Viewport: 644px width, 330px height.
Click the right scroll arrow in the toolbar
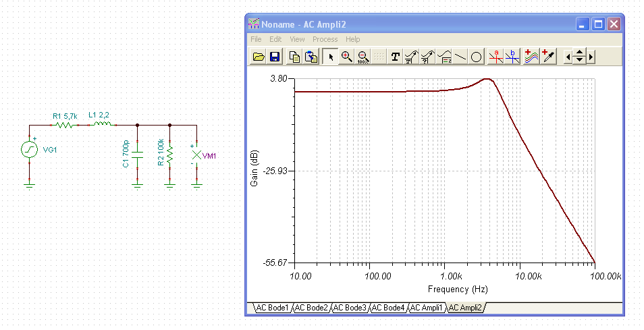click(591, 57)
